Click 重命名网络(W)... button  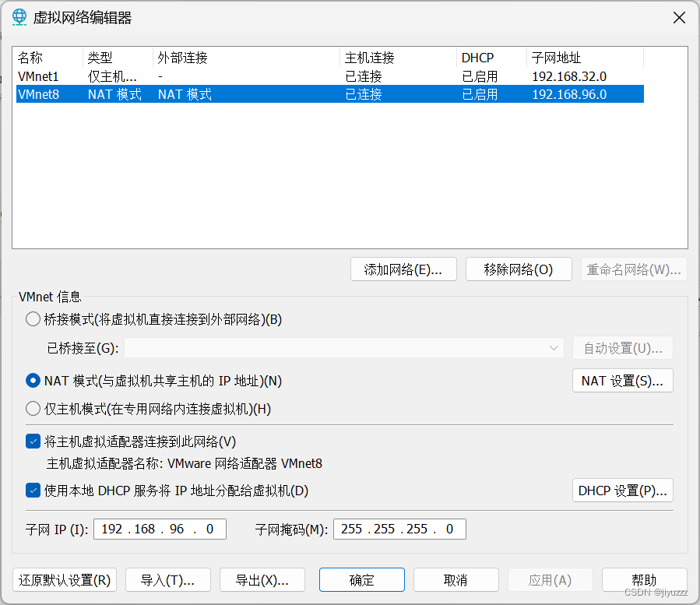634,269
